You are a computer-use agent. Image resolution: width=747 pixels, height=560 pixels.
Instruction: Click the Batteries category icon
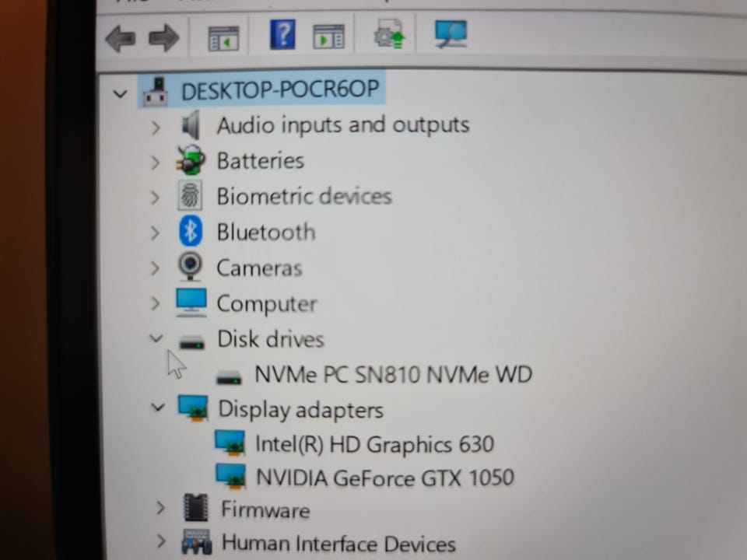pyautogui.click(x=191, y=160)
